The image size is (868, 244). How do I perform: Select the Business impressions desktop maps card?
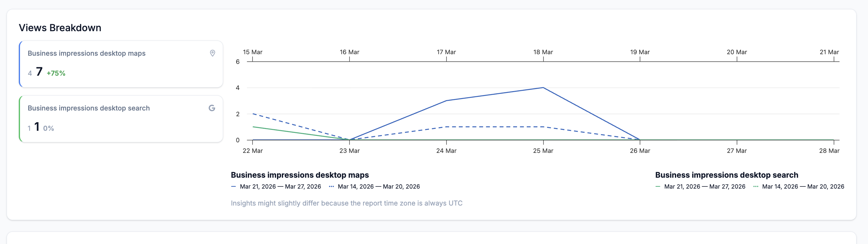tap(121, 64)
